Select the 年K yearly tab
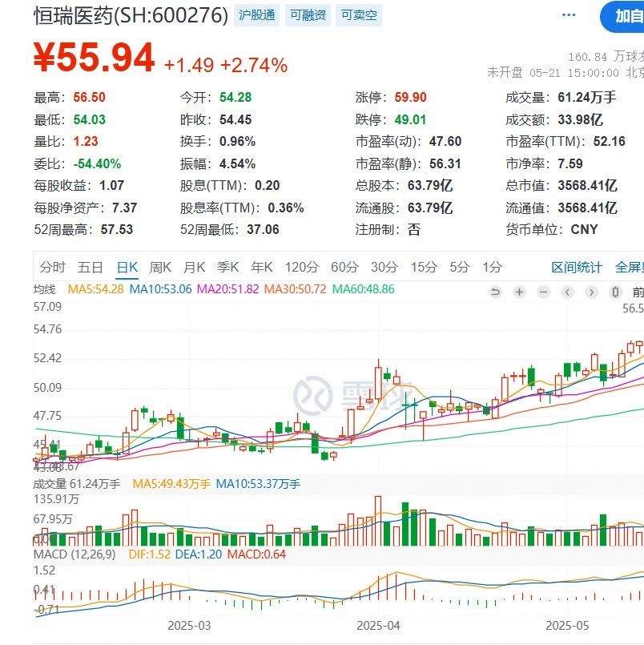 pos(262,268)
